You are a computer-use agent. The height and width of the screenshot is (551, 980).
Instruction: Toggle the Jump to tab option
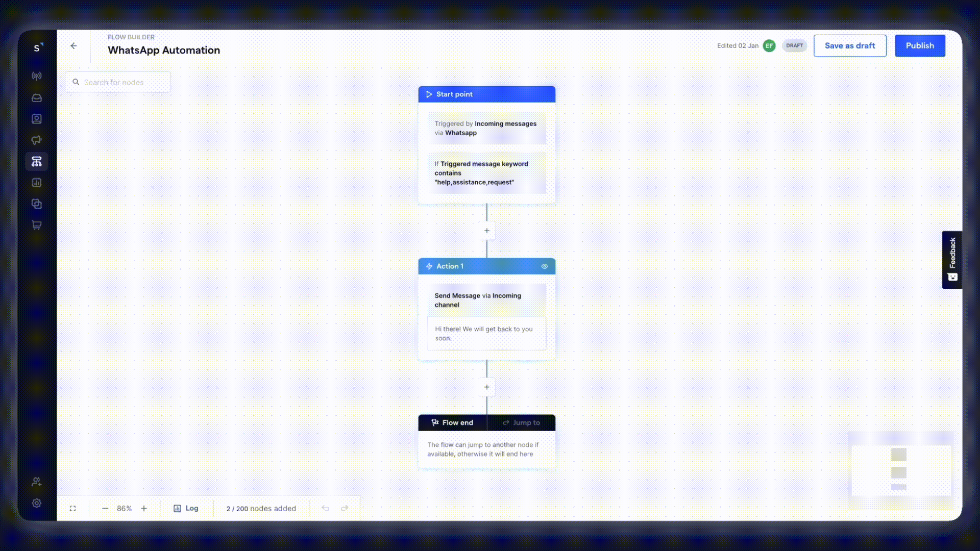pos(522,422)
